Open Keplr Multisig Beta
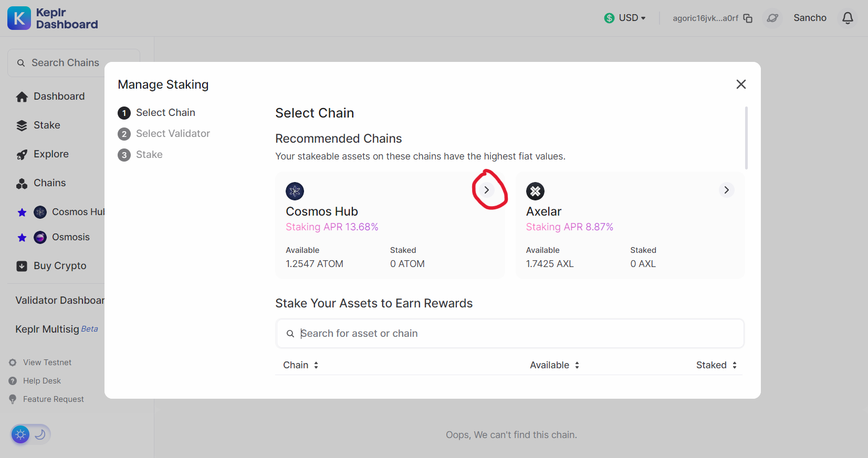This screenshot has height=458, width=868. click(x=57, y=329)
